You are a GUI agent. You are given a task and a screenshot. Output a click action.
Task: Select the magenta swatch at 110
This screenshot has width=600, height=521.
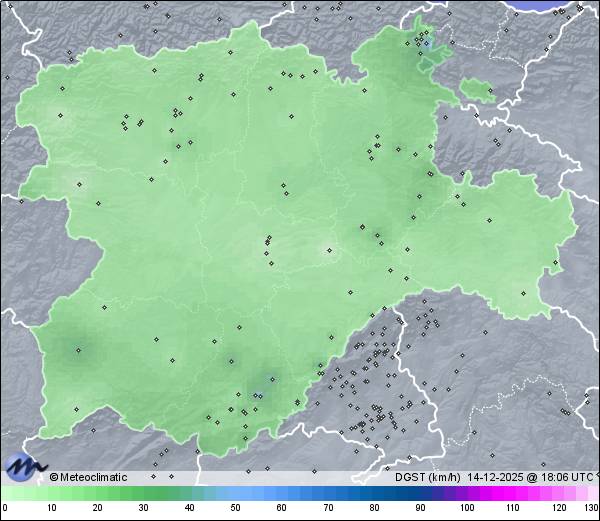click(x=512, y=493)
